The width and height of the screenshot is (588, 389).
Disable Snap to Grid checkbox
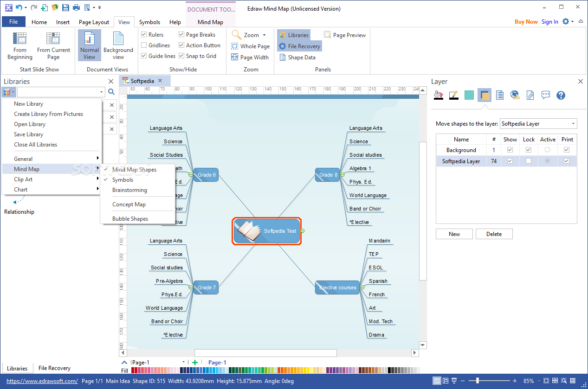coord(181,56)
